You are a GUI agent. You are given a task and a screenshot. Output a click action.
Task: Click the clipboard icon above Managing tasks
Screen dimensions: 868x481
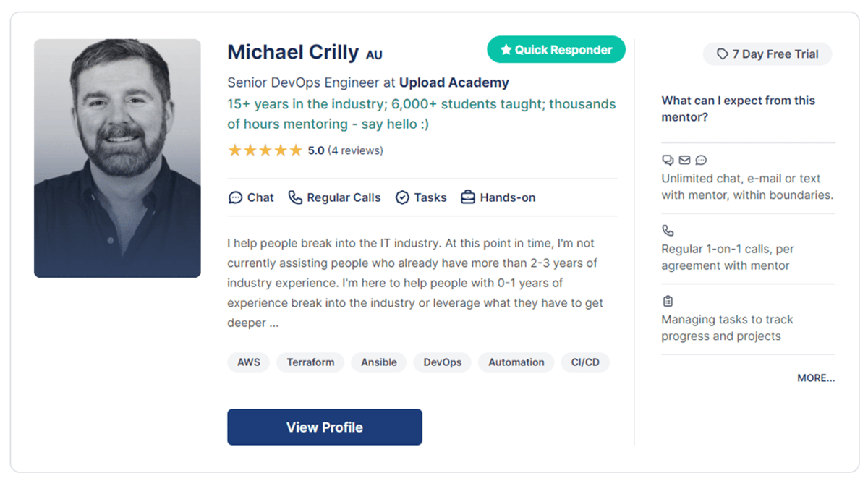coord(668,301)
